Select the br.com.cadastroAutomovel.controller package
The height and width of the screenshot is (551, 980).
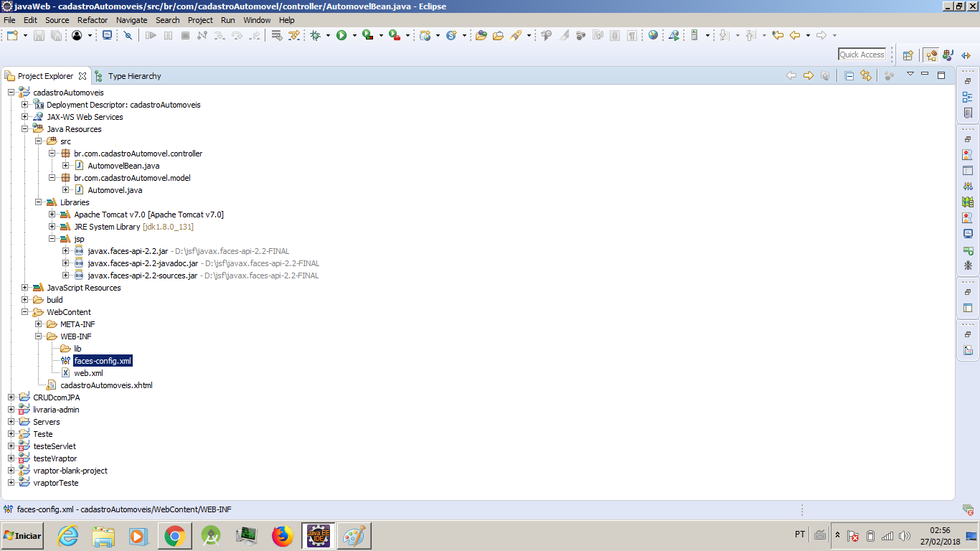138,154
